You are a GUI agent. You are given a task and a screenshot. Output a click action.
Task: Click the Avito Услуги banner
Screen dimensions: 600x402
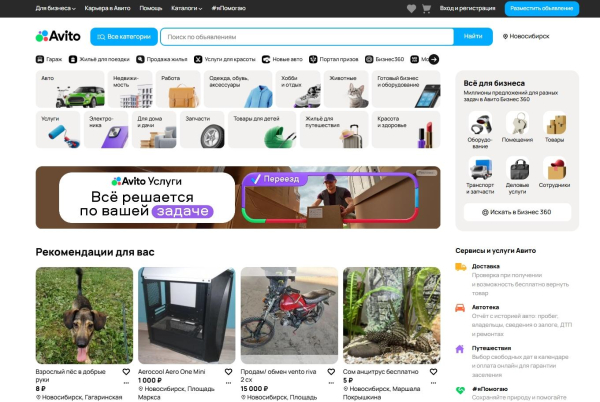coord(238,197)
